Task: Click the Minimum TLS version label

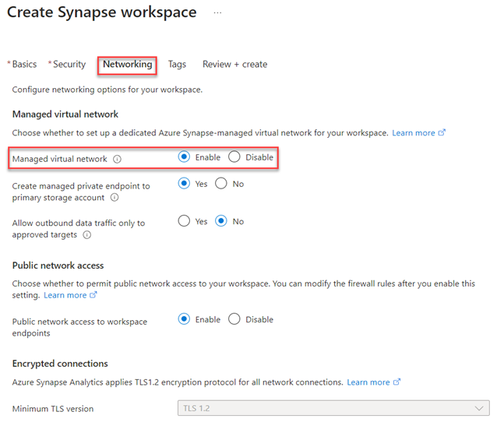Action: [53, 409]
